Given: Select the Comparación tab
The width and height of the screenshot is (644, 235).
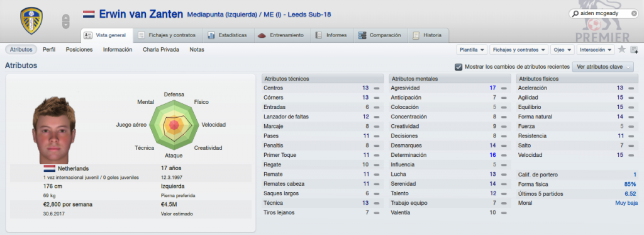Looking at the screenshot, I should click(x=380, y=35).
